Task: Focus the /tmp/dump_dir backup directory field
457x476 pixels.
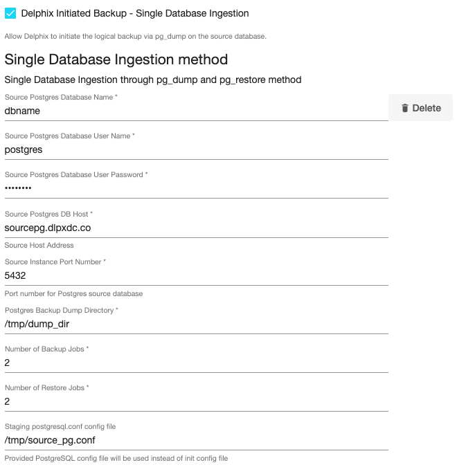Action: pos(196,324)
